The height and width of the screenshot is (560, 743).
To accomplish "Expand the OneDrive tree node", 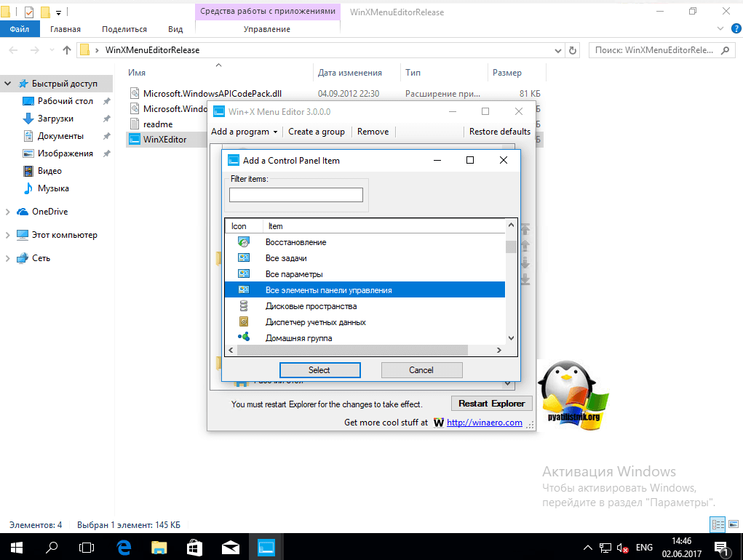I will tap(7, 212).
